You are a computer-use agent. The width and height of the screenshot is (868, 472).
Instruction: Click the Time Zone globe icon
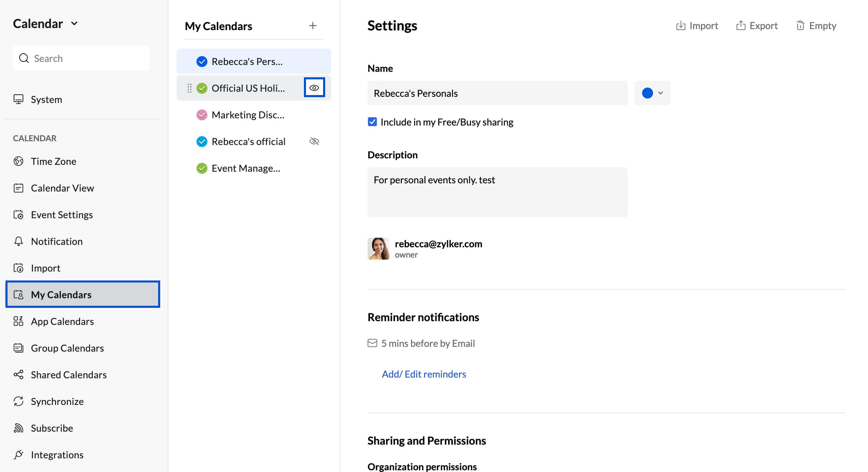point(18,161)
